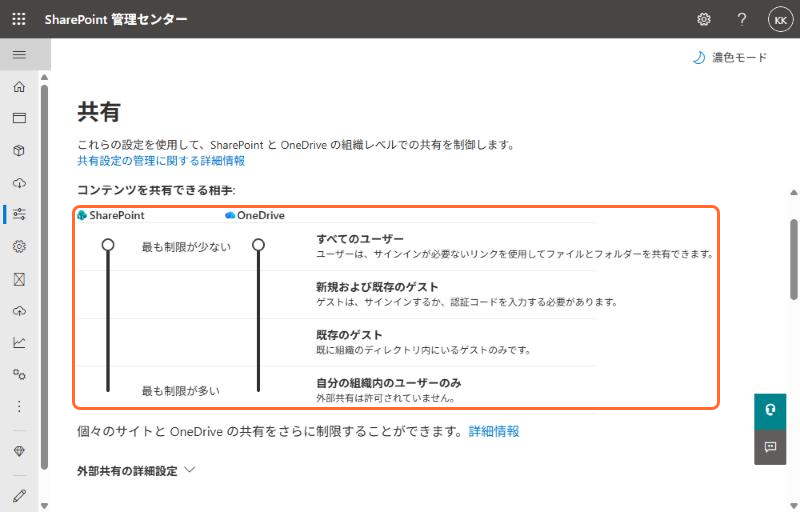Click the 最も制限が少ない label
This screenshot has width=800, height=512.
click(x=186, y=247)
